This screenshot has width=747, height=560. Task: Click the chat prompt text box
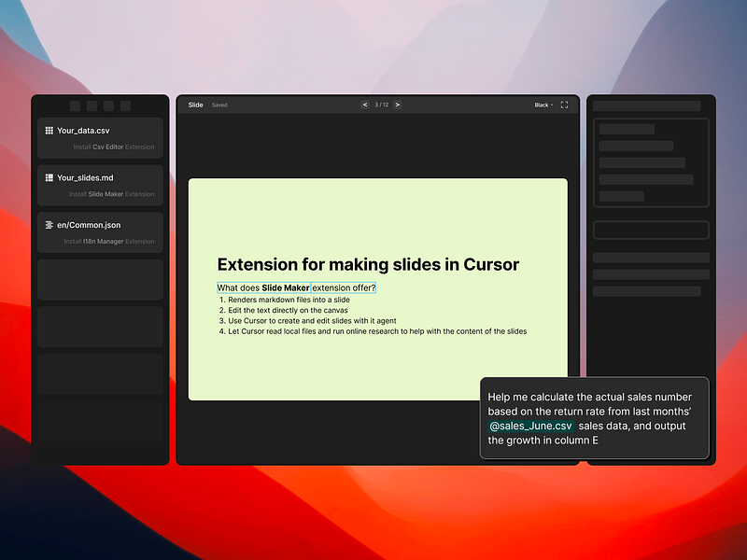[595, 418]
